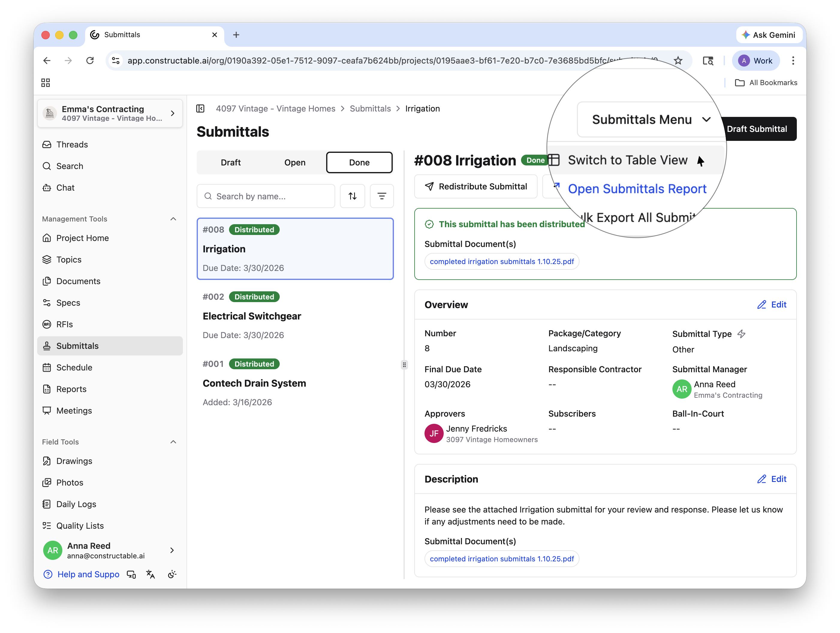Click the browser back arrow

point(47,60)
